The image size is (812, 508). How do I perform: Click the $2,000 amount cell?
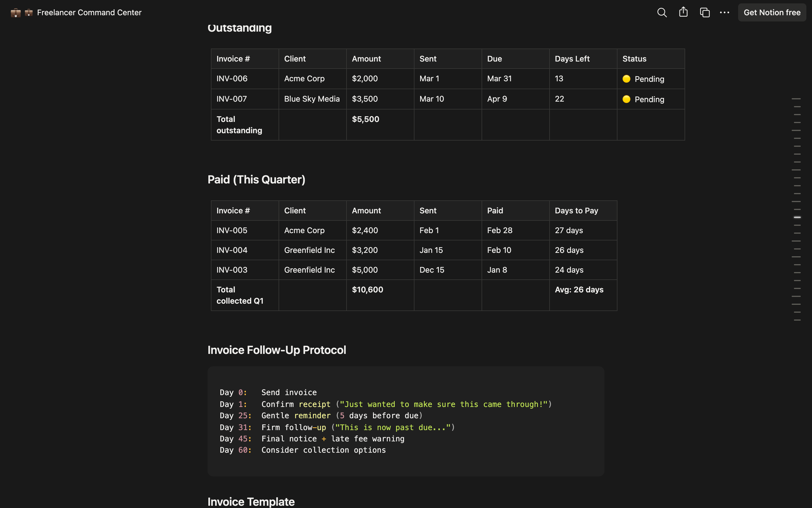click(380, 79)
